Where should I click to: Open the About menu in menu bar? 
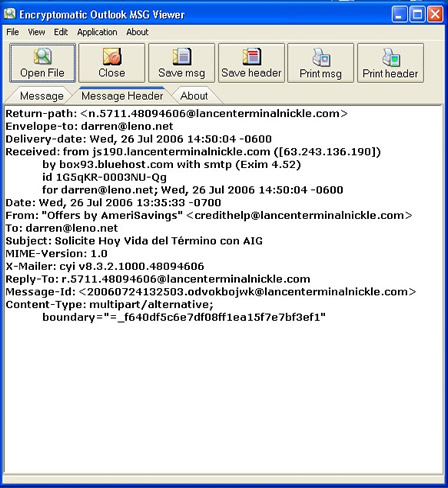[x=137, y=32]
